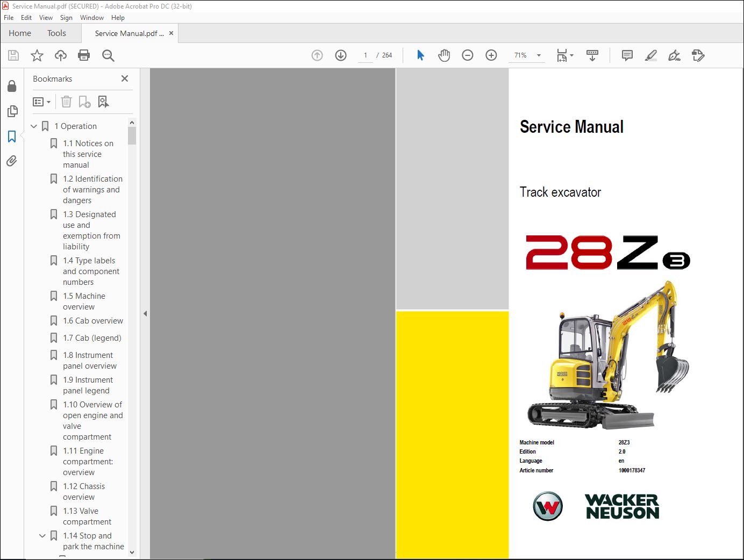Open bookmark 1.8 Instrument panel overview
Viewport: 744px width, 560px height.
(90, 361)
